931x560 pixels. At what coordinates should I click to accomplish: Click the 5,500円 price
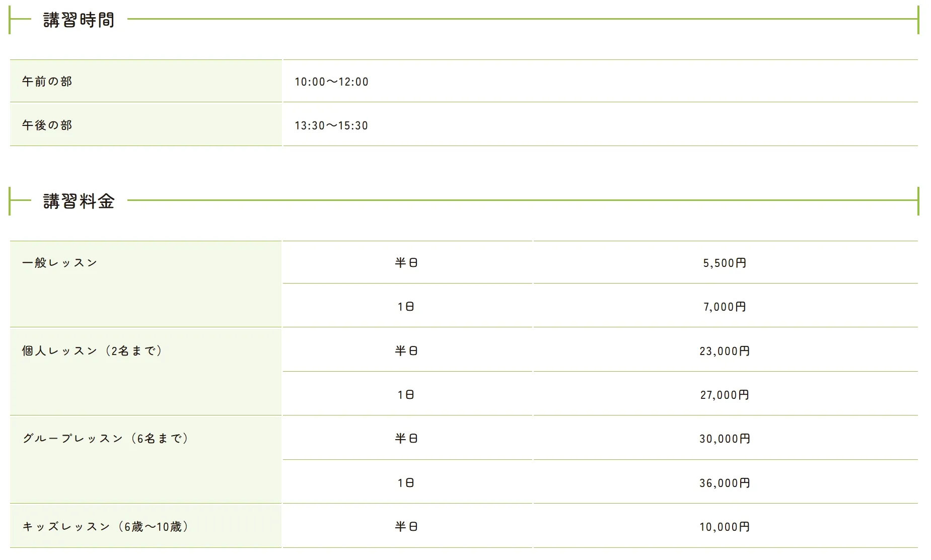click(725, 263)
